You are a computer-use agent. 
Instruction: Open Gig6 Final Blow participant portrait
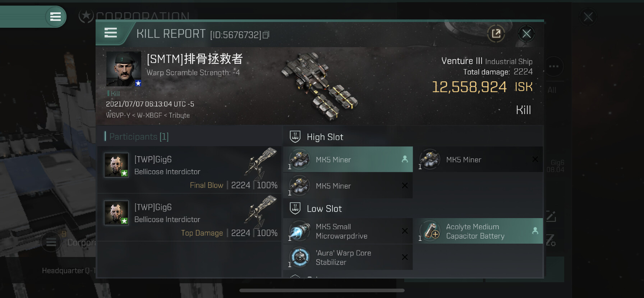116,165
